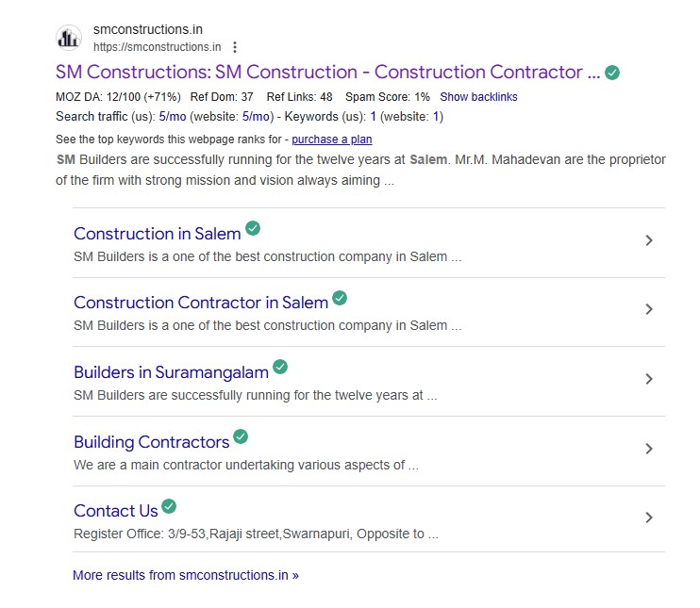700x608 pixels.
Task: Expand the Building Contractors chevron arrow
Action: coord(649,449)
